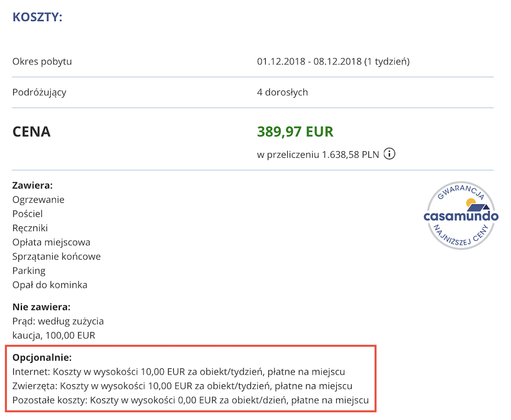Click the 'Opał do kominka' item
The image size is (511, 420).
click(50, 285)
